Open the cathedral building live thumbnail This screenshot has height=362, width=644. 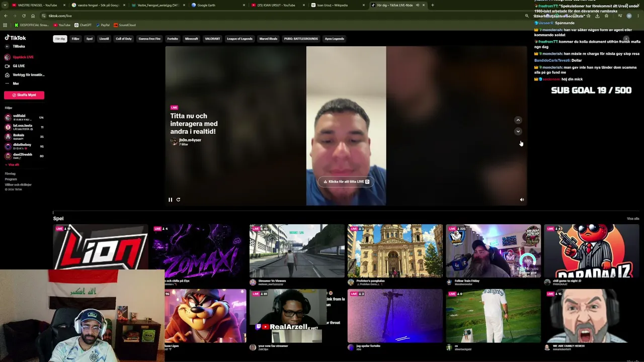click(x=395, y=251)
